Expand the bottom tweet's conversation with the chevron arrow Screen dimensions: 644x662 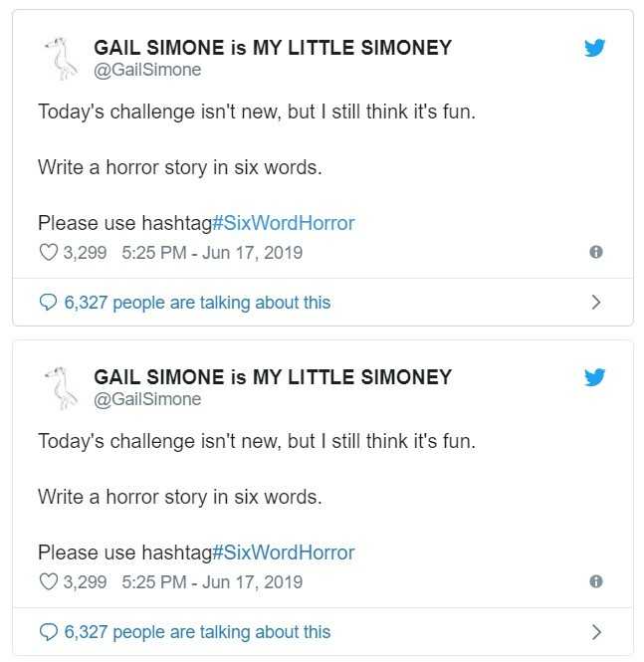[x=596, y=632]
